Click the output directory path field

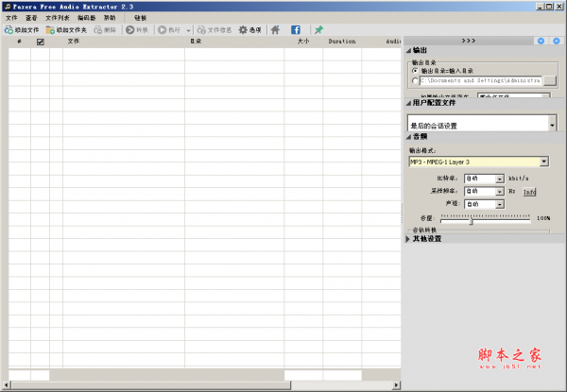tap(481, 80)
